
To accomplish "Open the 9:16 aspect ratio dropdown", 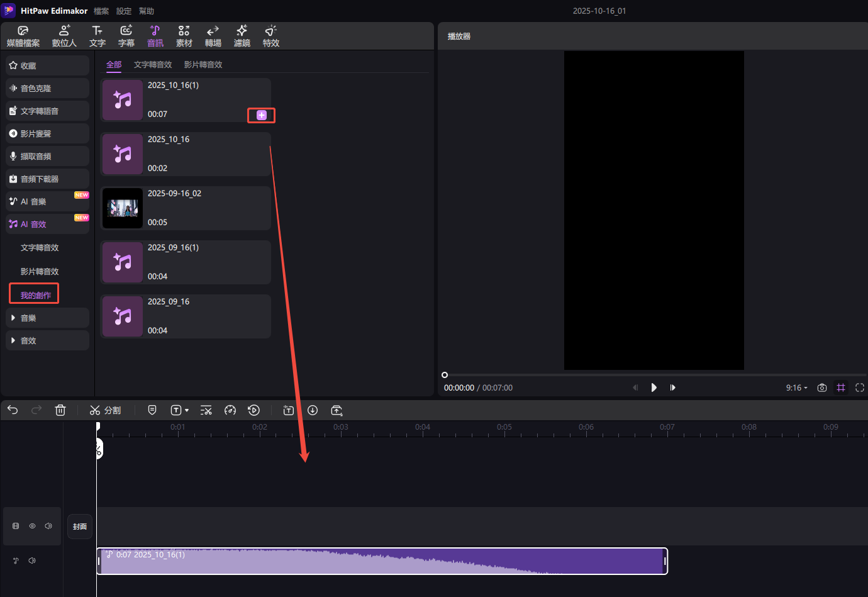I will (x=796, y=388).
